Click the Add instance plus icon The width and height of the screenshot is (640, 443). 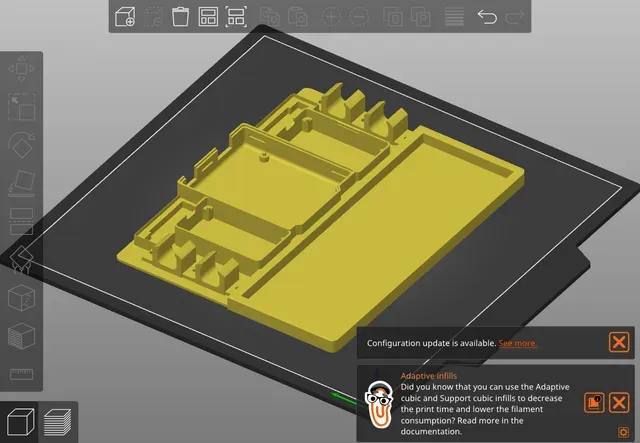[x=331, y=17]
